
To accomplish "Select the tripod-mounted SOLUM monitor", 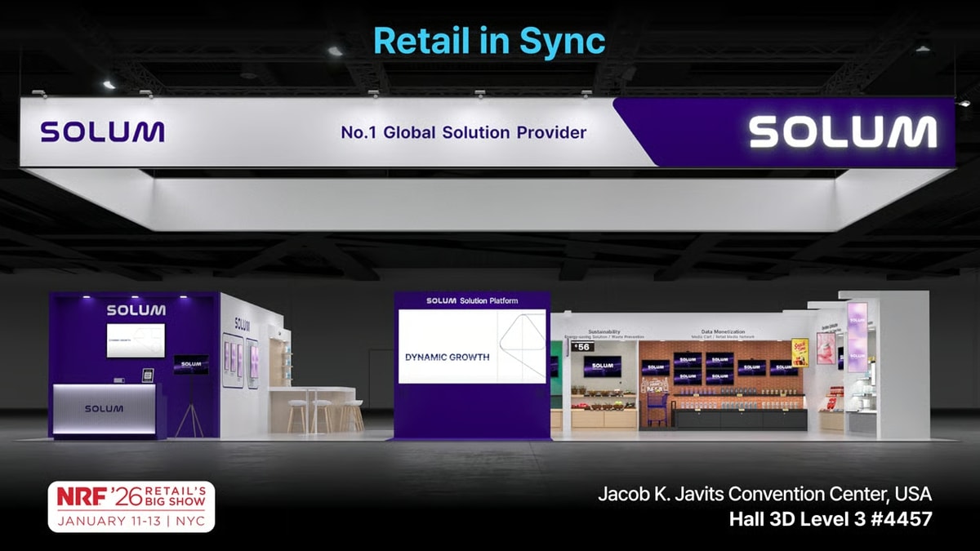I will (190, 364).
